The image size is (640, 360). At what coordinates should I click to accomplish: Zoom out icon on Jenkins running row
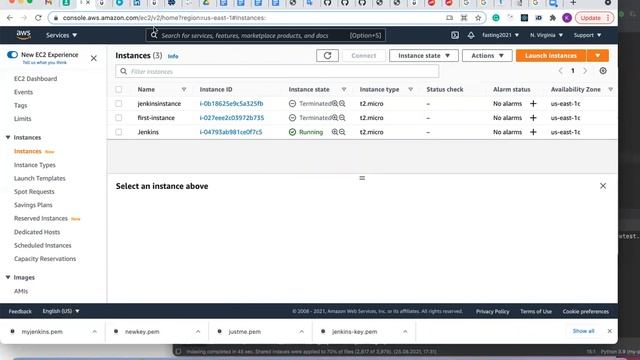pyautogui.click(x=342, y=132)
